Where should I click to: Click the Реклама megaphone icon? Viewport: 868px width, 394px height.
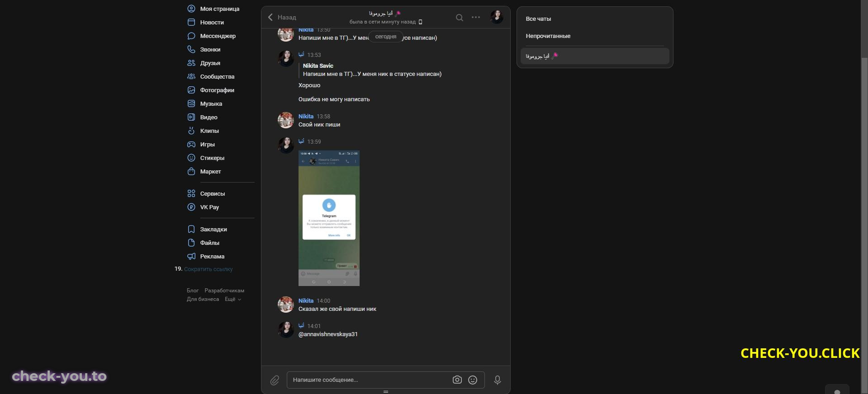point(191,256)
